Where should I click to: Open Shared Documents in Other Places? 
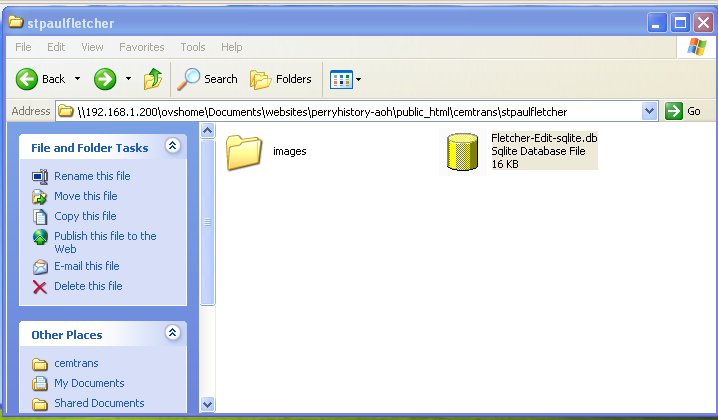(99, 403)
